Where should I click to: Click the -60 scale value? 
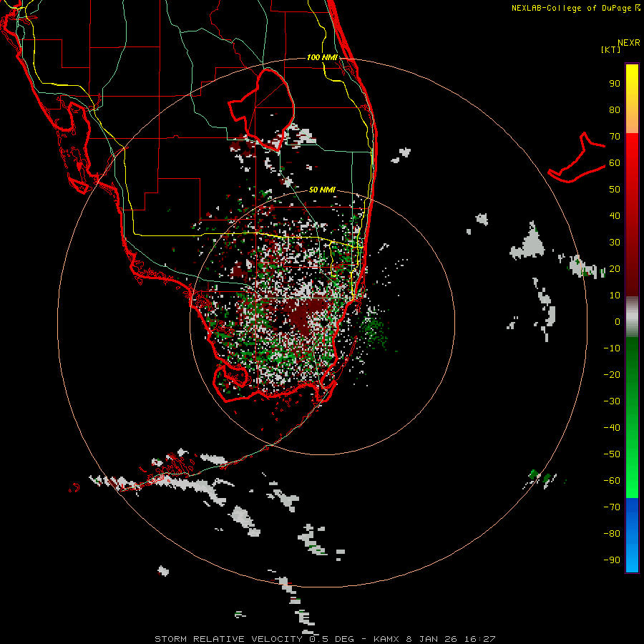612,481
